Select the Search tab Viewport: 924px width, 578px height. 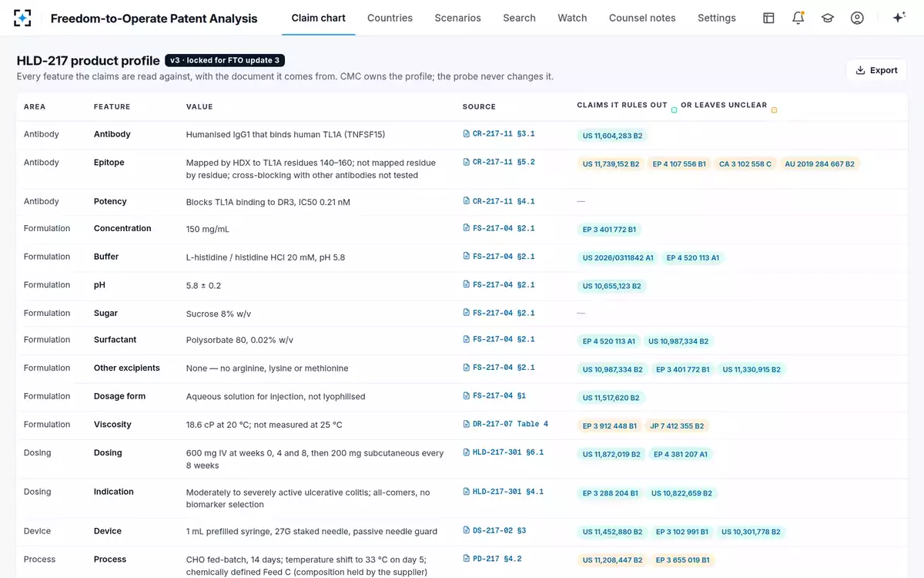[x=519, y=18]
